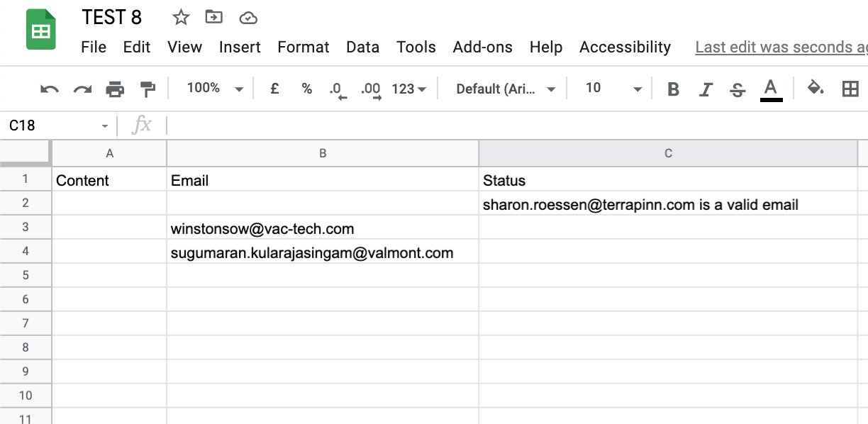Viewport: 868px width, 424px height.
Task: Select column C header
Action: 668,153
